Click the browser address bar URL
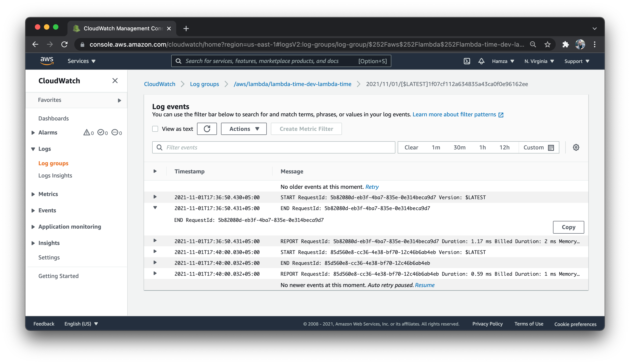 [x=307, y=44]
